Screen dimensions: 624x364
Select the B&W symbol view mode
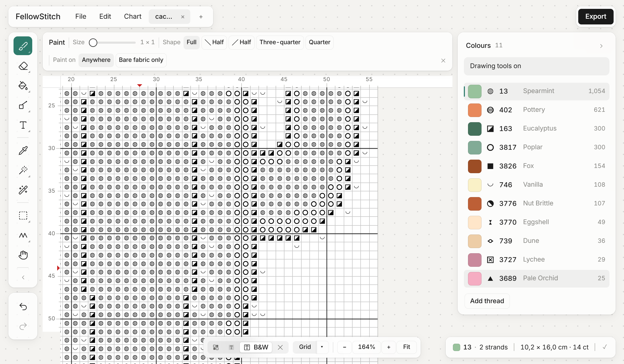coord(256,347)
